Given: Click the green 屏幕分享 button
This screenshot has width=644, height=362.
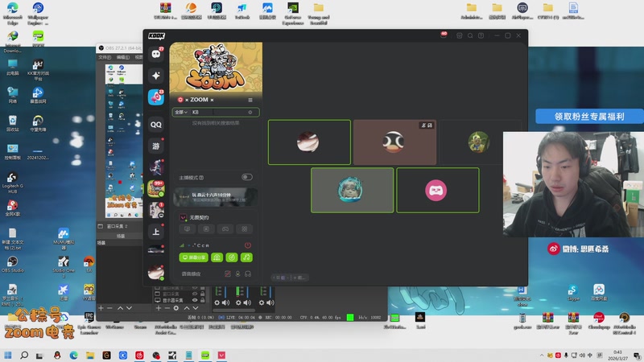Looking at the screenshot, I should [x=193, y=257].
